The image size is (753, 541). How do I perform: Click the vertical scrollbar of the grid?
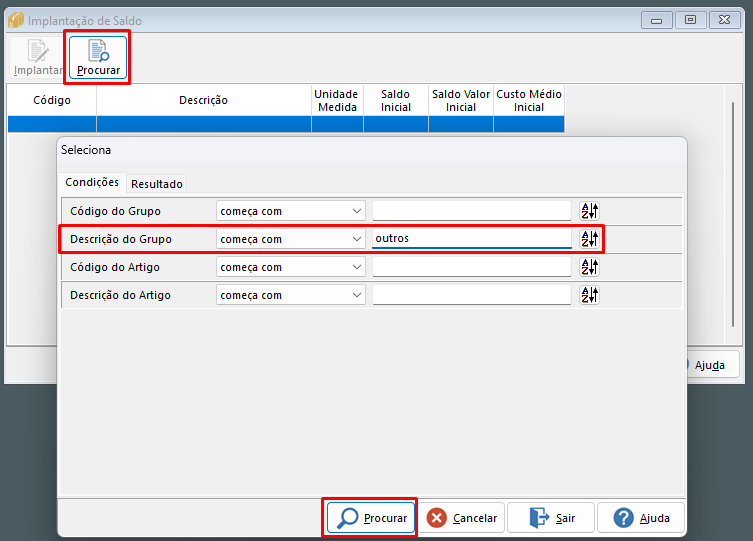pyautogui.click(x=733, y=214)
